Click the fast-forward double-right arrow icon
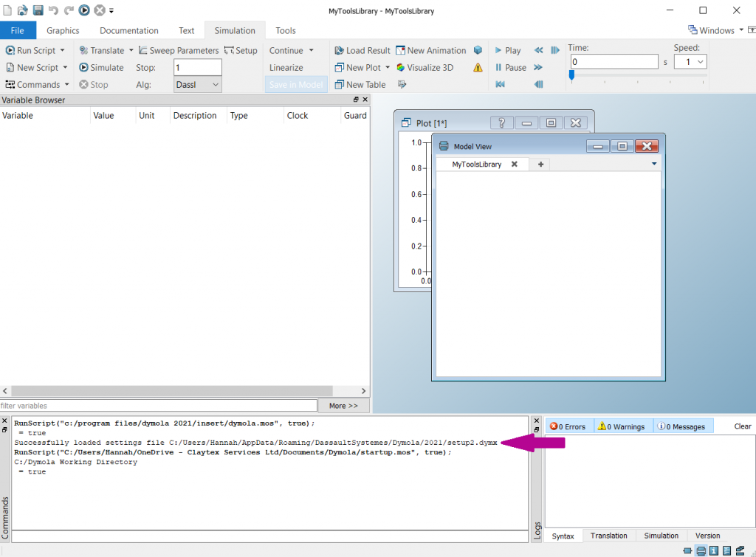The image size is (756, 557). click(x=538, y=67)
